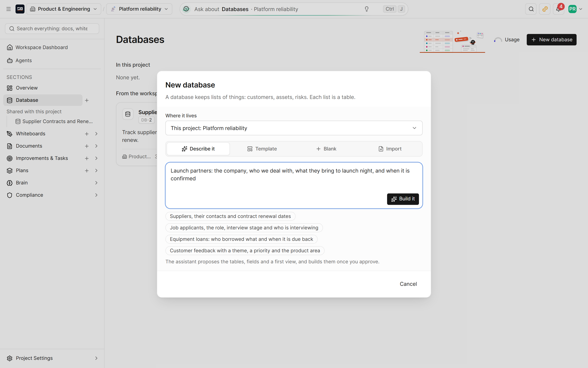Pick the Job applicants suggestion chip
588x368 pixels.
tap(244, 228)
